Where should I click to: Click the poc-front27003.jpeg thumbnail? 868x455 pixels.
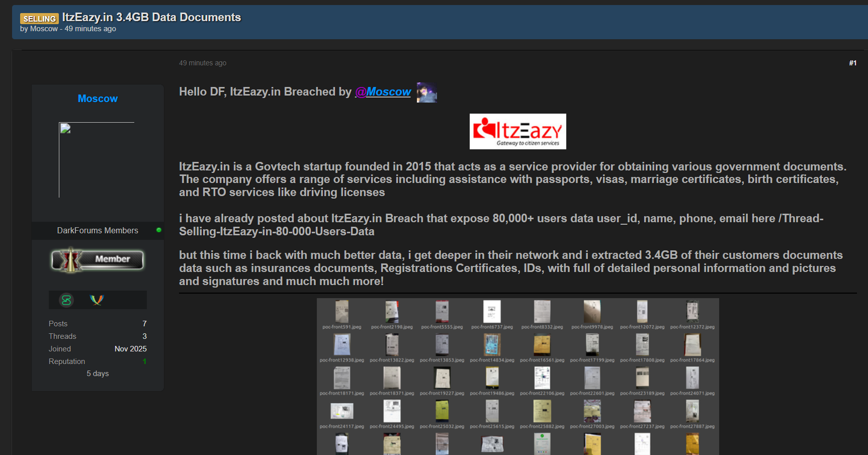pyautogui.click(x=592, y=411)
